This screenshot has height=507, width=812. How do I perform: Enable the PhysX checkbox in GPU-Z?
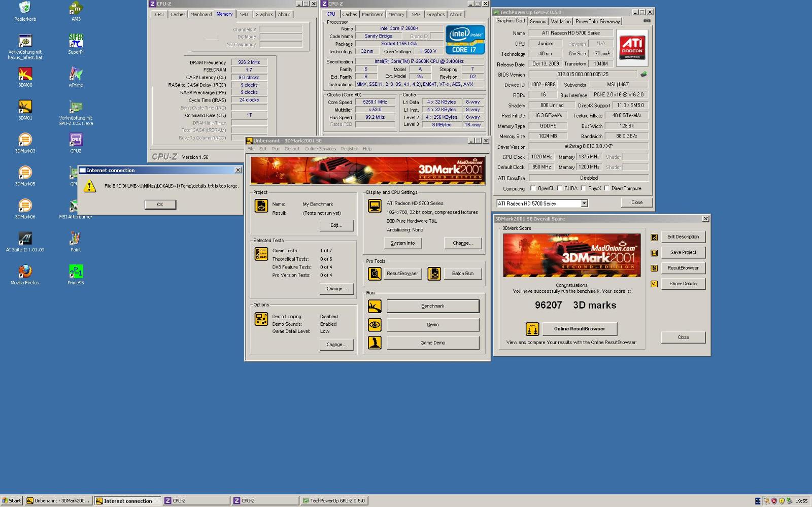(583, 188)
